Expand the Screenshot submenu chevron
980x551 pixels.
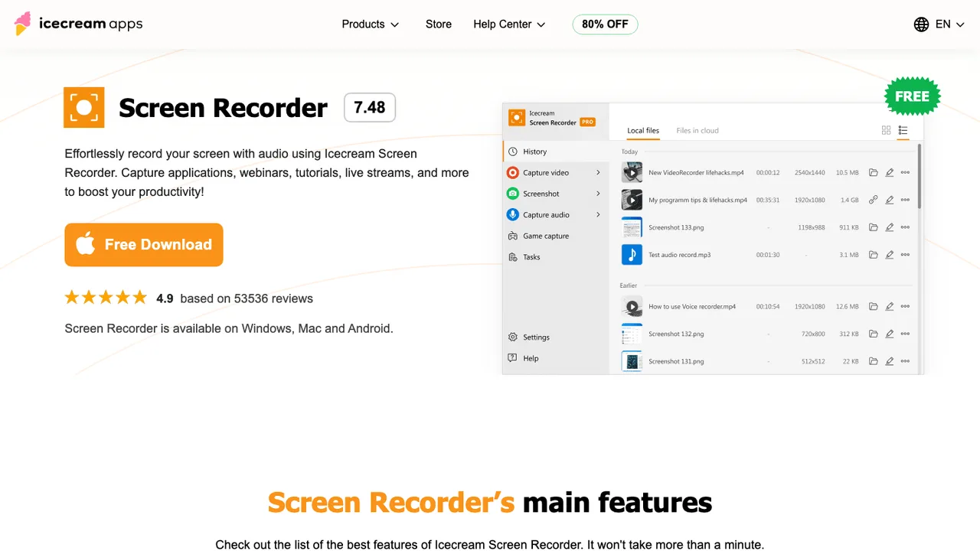click(x=598, y=194)
